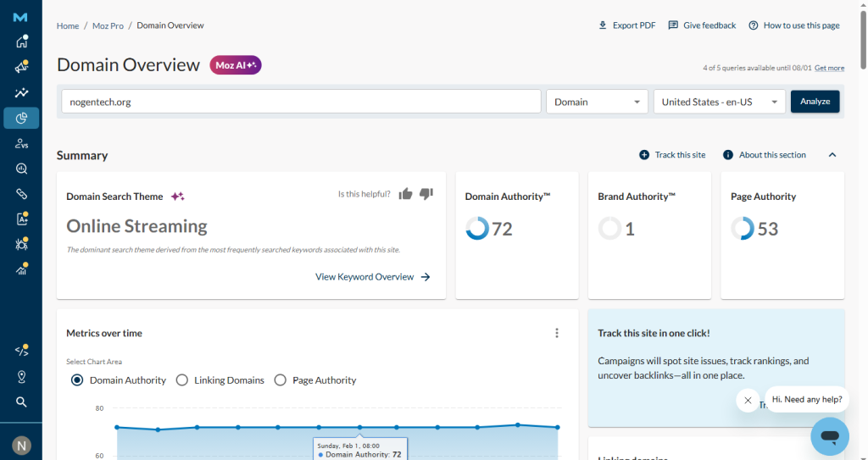The image size is (868, 460).
Task: Open the user avatar N menu
Action: point(21,446)
